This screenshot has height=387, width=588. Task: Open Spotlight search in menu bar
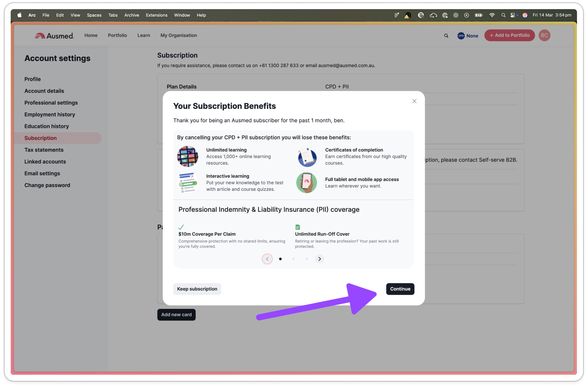[503, 15]
